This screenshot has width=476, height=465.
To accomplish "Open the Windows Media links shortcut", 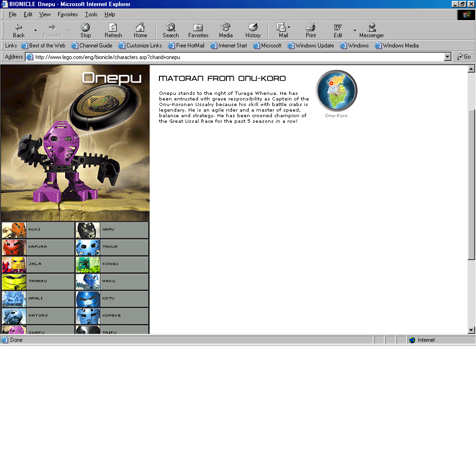I will click(397, 46).
